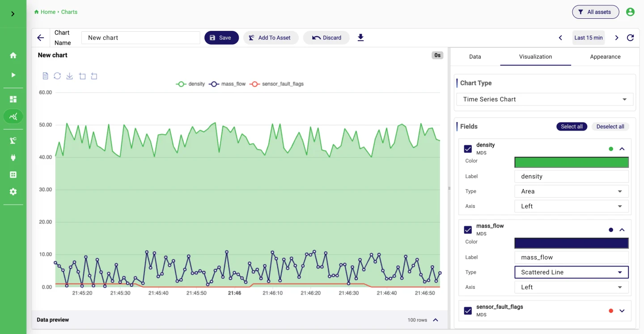This screenshot has height=334, width=644.
Task: Open the Chart Type dropdown
Action: coord(545,99)
